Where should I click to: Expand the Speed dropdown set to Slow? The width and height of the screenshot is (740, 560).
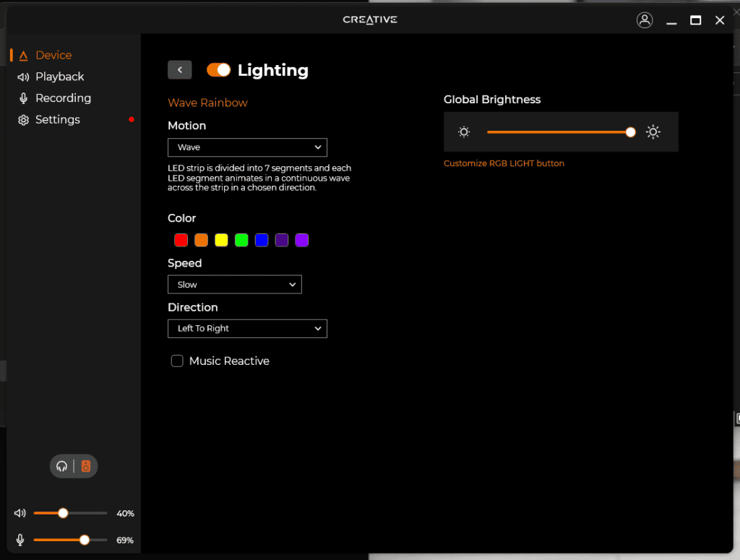point(234,285)
